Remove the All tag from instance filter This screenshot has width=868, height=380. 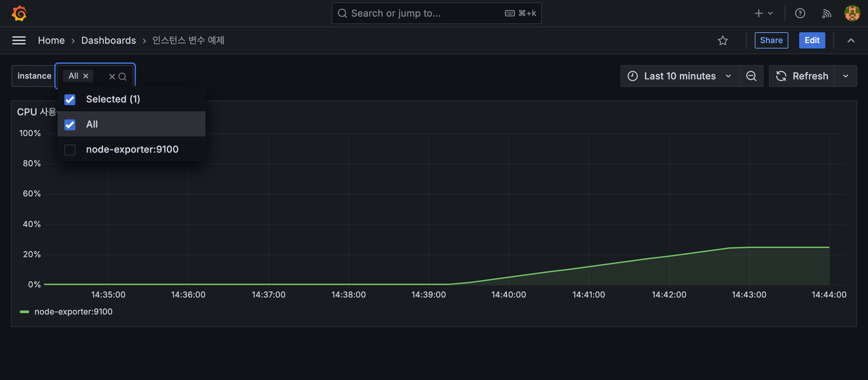coord(86,76)
